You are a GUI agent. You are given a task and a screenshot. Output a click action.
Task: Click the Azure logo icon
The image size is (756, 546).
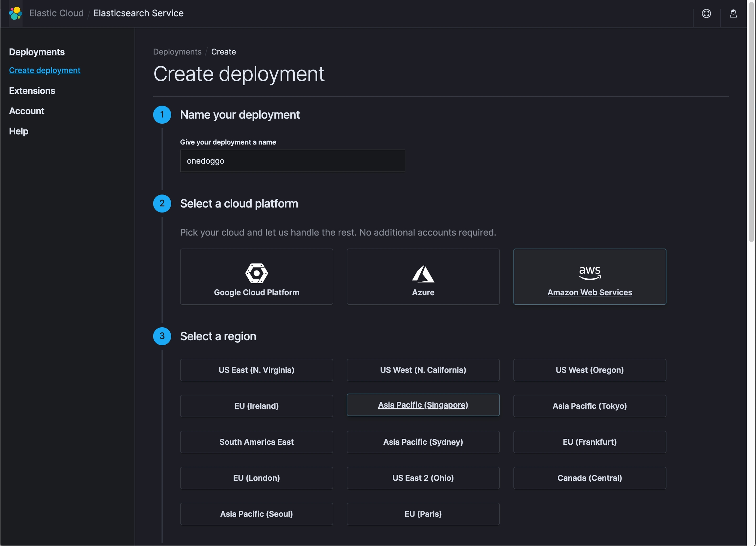point(423,274)
